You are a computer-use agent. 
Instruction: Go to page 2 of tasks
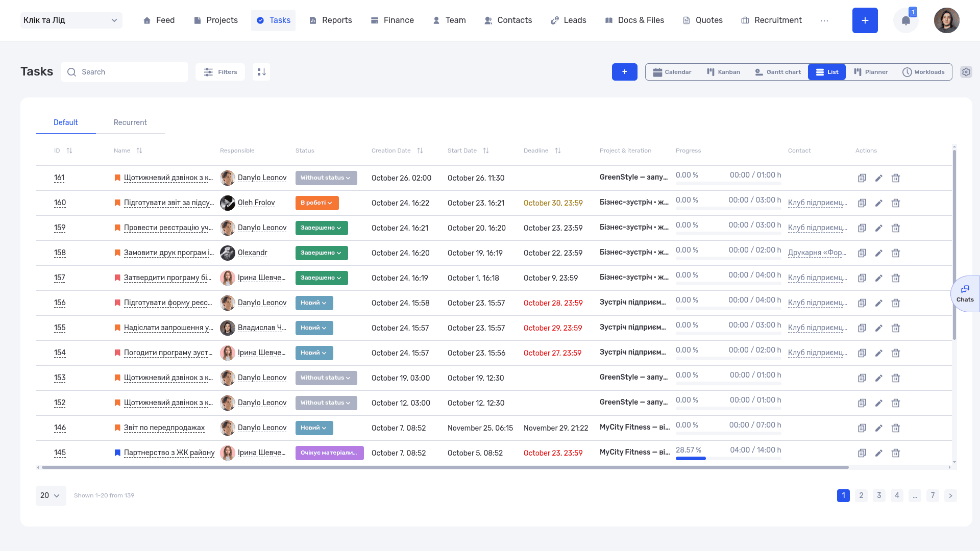point(861,495)
